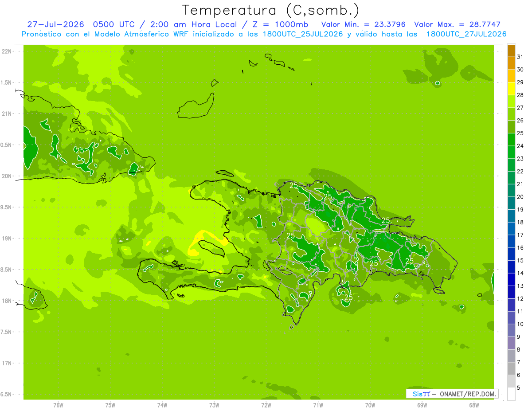Pick the swatch between 25 and 26
The width and height of the screenshot is (532, 411).
pyautogui.click(x=511, y=127)
